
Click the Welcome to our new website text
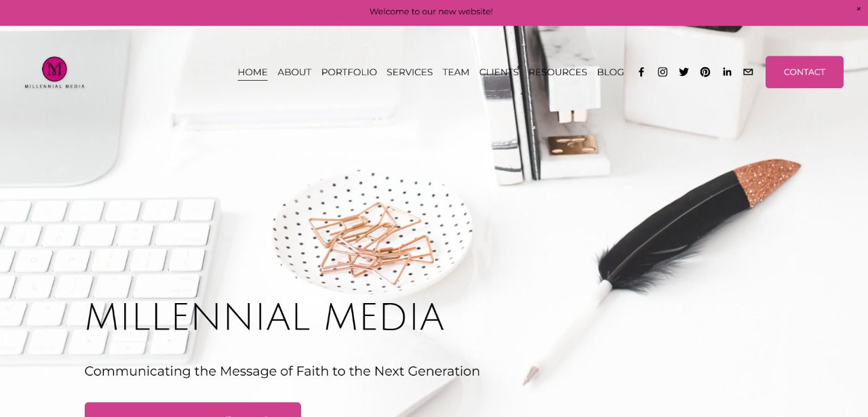pos(431,12)
